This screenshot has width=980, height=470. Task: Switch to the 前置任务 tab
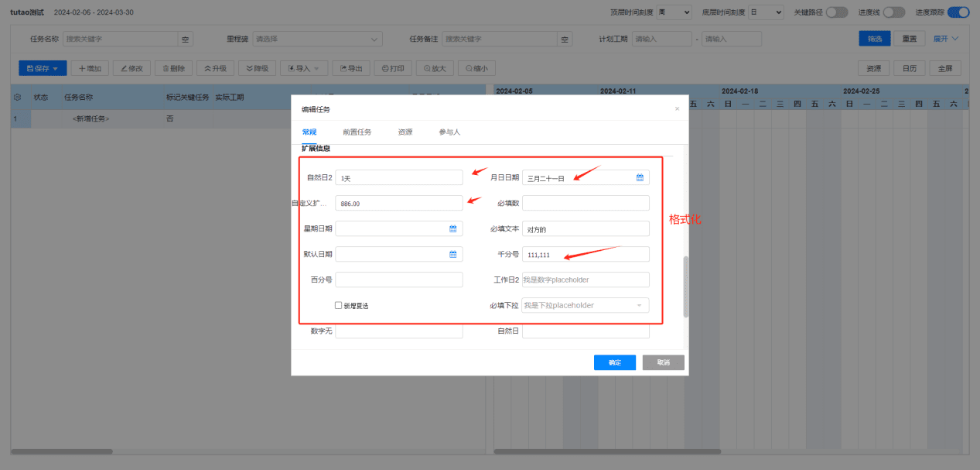click(x=357, y=132)
